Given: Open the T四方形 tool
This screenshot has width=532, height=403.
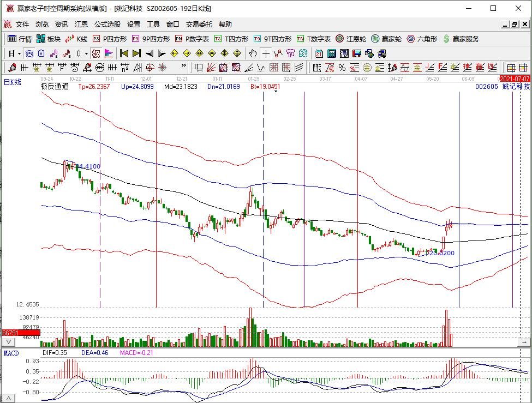Looking at the screenshot, I should (x=231, y=39).
